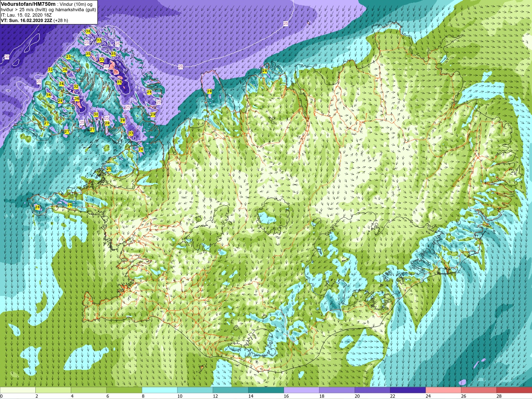This screenshot has height=399, width=532.
Task: Click legend scale label 0
Action: (x=1, y=396)
